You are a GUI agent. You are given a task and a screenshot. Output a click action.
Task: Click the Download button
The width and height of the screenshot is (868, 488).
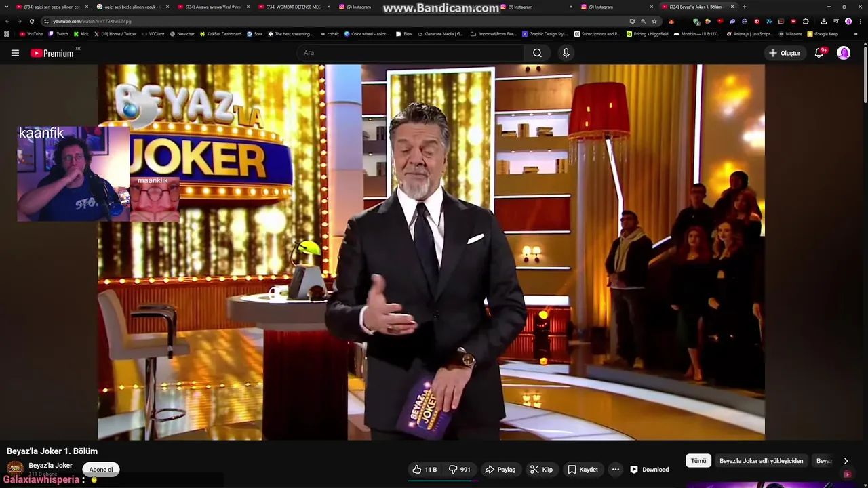649,470
